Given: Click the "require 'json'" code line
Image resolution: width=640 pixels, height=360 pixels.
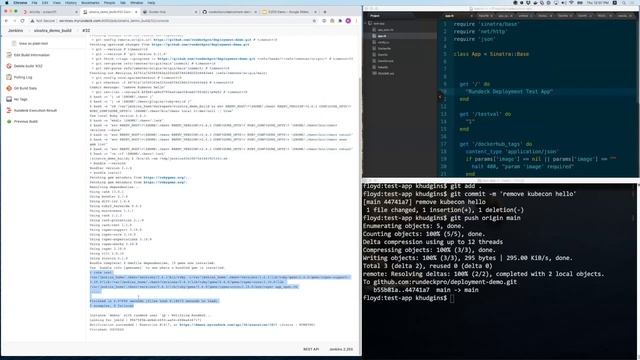Looking at the screenshot, I should 474,39.
